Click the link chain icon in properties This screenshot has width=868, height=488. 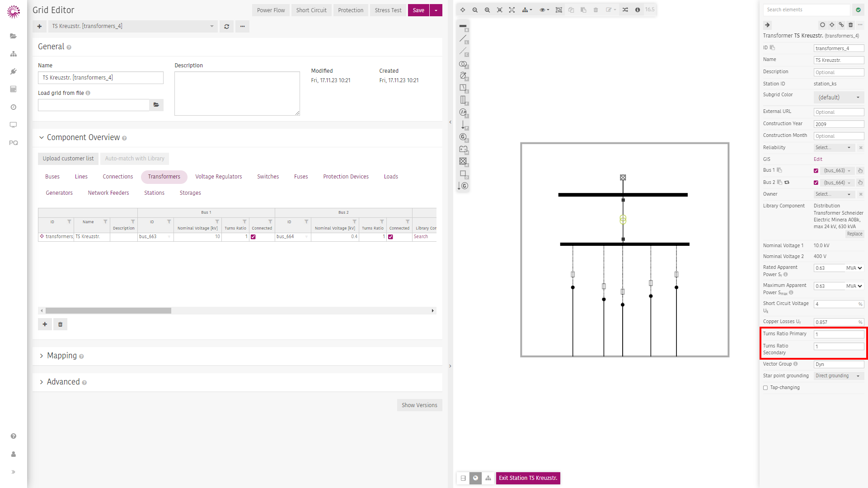click(841, 25)
